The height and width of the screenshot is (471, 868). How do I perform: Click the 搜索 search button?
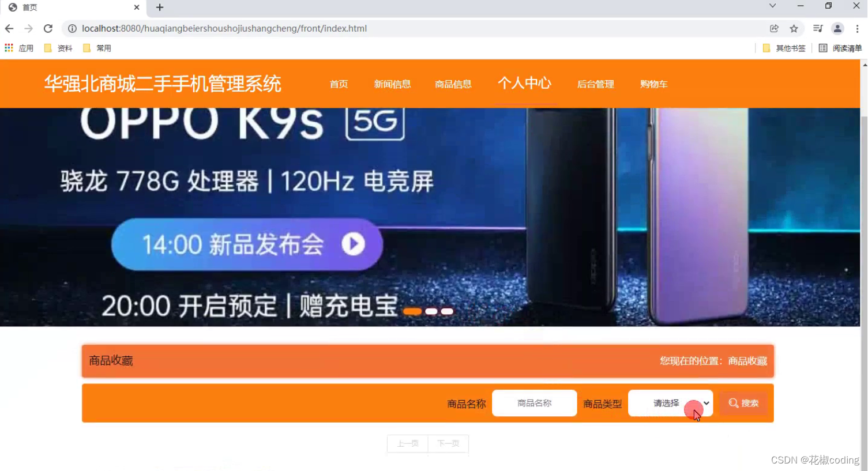(x=743, y=403)
